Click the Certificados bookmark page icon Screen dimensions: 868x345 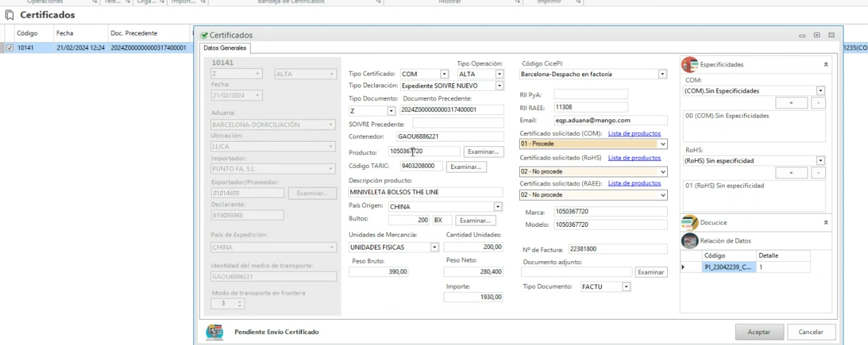10,15
